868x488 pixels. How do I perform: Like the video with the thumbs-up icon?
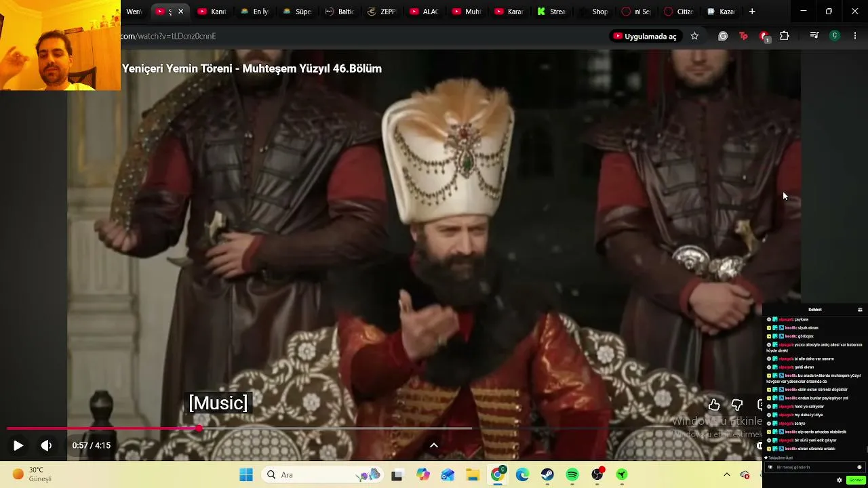coord(714,405)
